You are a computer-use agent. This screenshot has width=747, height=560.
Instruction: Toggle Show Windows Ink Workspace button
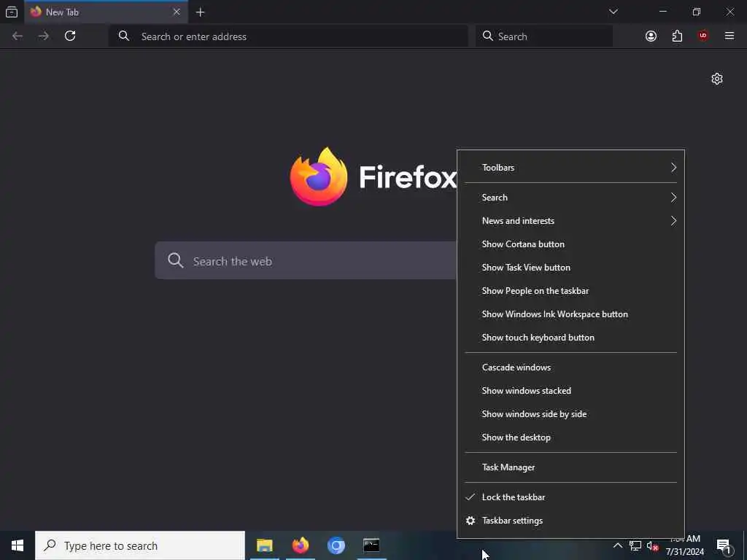pyautogui.click(x=570, y=314)
